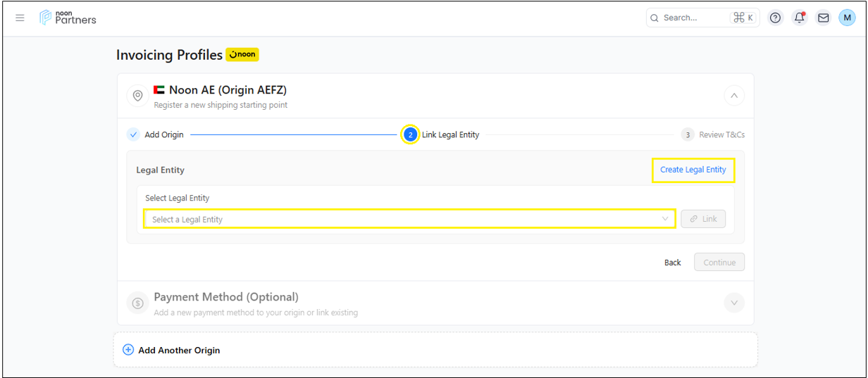Open the notifications bell
868x378 pixels.
[x=799, y=18]
